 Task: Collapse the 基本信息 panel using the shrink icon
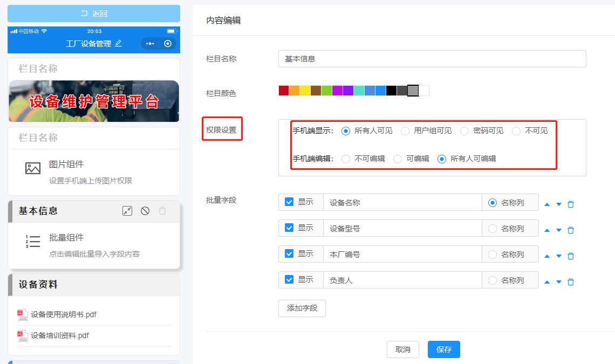(127, 210)
